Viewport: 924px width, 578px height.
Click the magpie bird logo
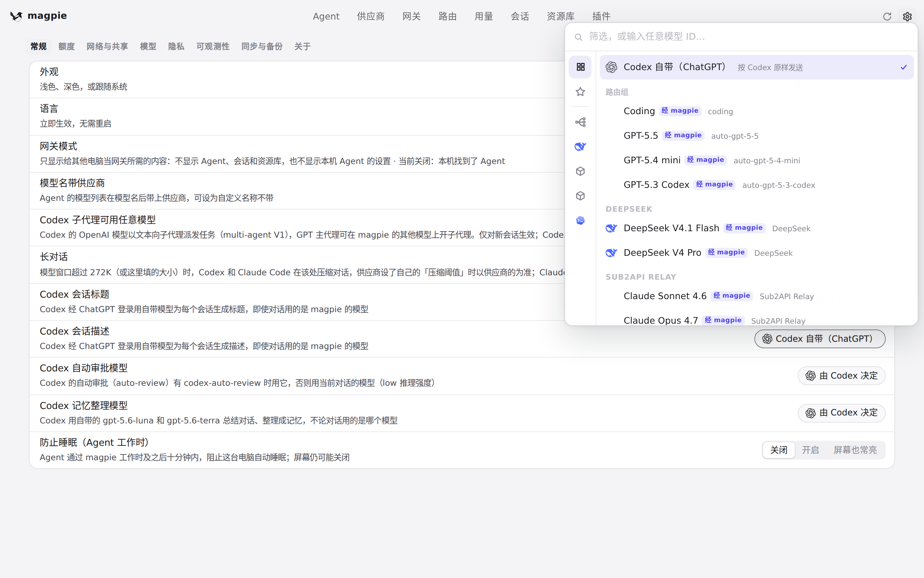[x=16, y=16]
